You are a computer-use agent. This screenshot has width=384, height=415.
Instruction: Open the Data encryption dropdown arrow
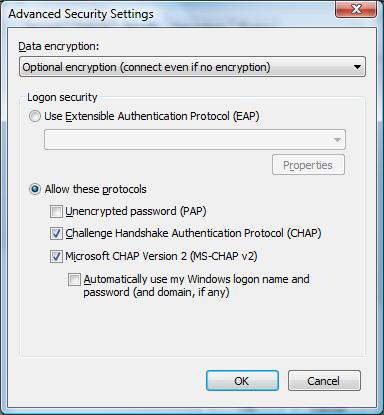357,67
